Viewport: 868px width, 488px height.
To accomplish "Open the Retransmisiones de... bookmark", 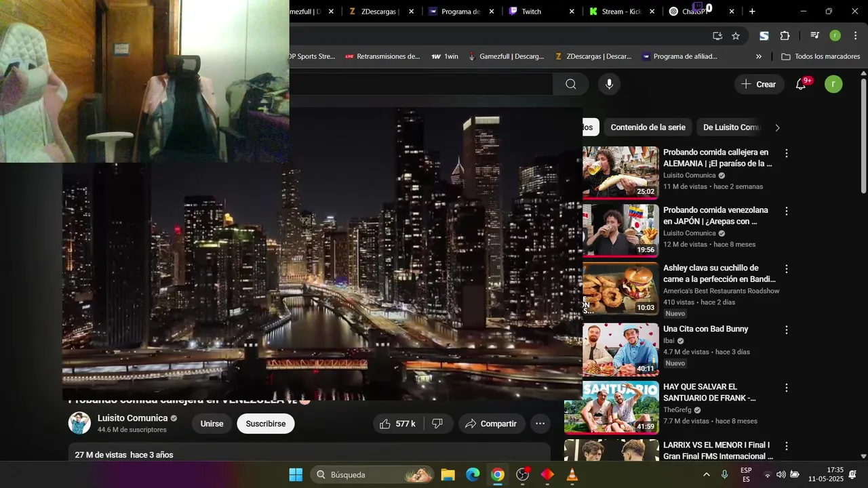I will tap(382, 56).
